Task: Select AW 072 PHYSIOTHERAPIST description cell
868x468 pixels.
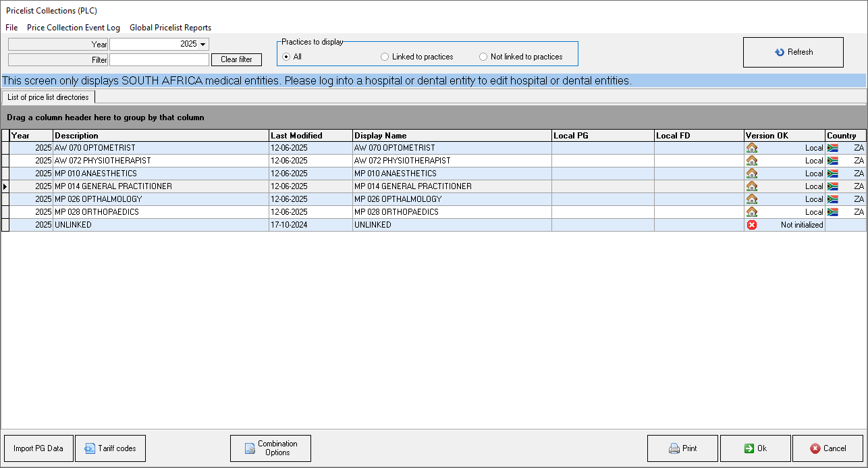Action: [x=161, y=161]
